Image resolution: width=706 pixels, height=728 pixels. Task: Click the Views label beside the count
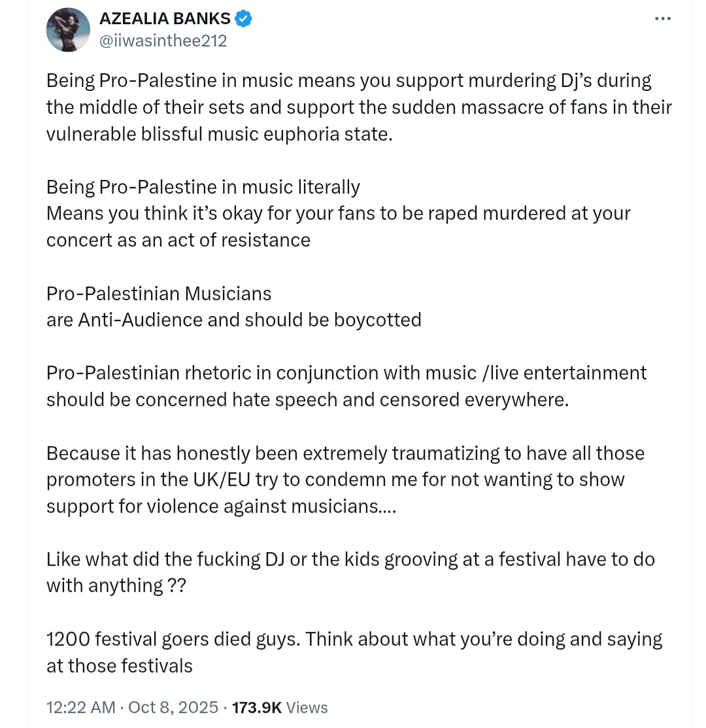click(307, 707)
